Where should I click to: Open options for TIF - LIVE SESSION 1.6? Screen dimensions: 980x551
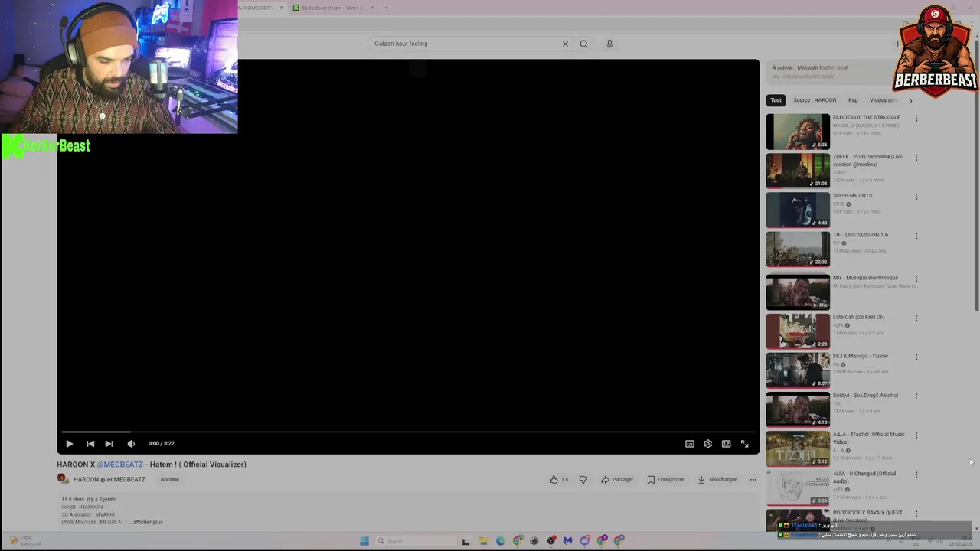(x=916, y=236)
